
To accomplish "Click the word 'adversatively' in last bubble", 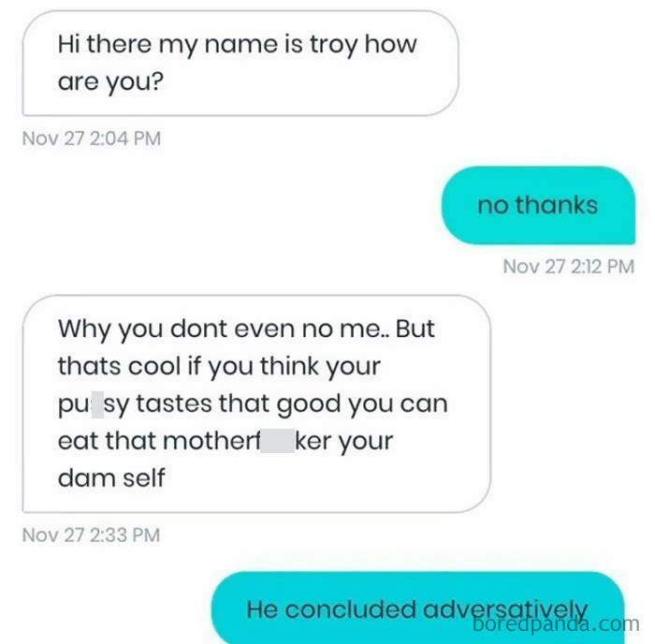I will 505,610.
